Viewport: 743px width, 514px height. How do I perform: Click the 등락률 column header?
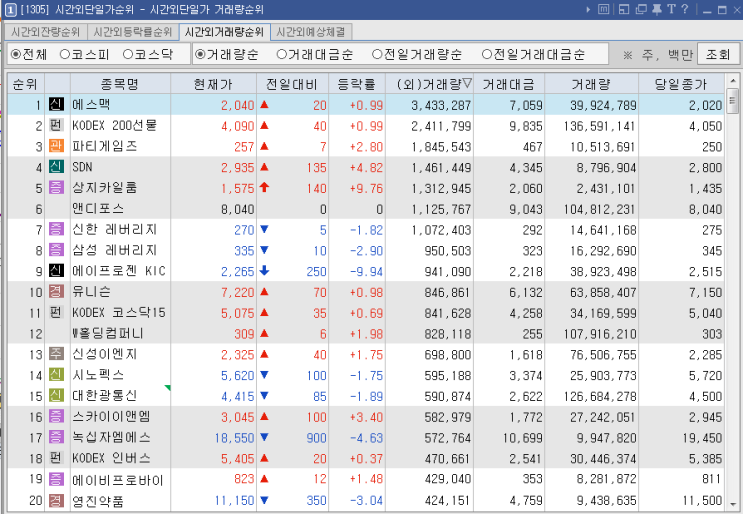tap(357, 84)
